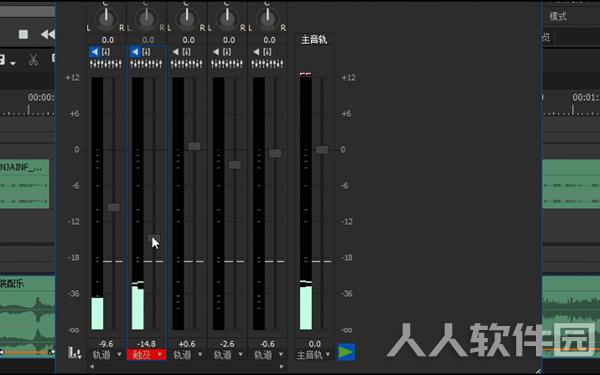Unmute the highlighted -14.8 track speaker icon

point(135,52)
